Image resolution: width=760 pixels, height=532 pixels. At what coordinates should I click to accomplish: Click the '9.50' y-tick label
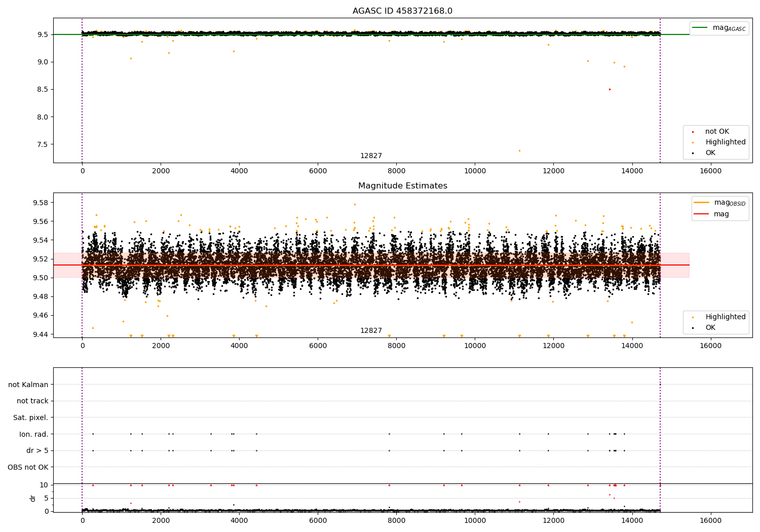tap(41, 278)
